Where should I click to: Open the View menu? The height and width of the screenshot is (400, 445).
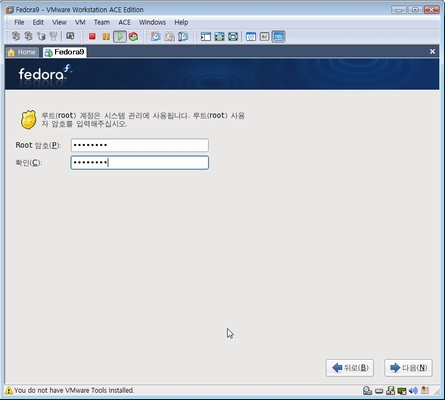pos(59,22)
